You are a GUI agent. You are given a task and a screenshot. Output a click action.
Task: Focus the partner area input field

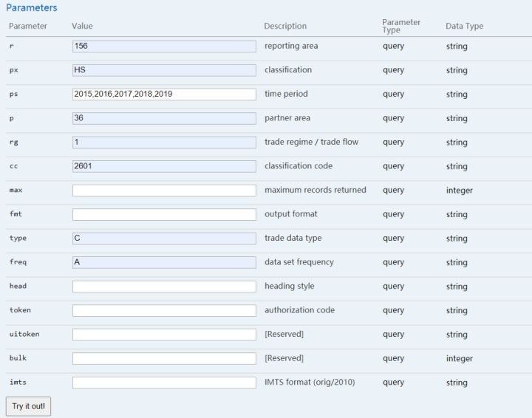(x=164, y=118)
